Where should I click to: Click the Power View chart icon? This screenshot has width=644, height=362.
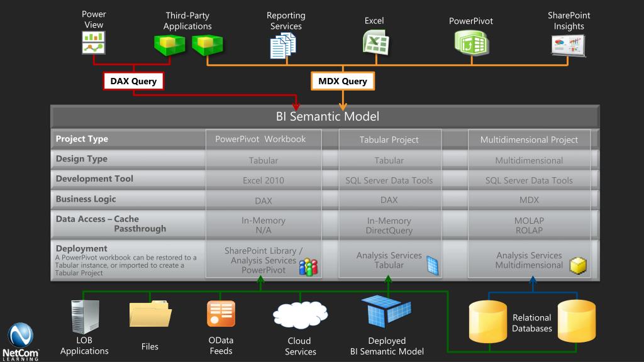94,43
